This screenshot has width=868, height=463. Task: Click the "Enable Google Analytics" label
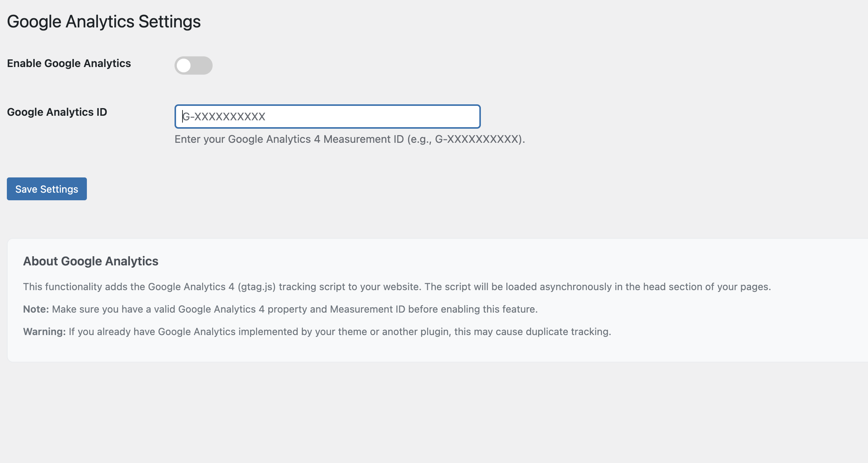[69, 63]
